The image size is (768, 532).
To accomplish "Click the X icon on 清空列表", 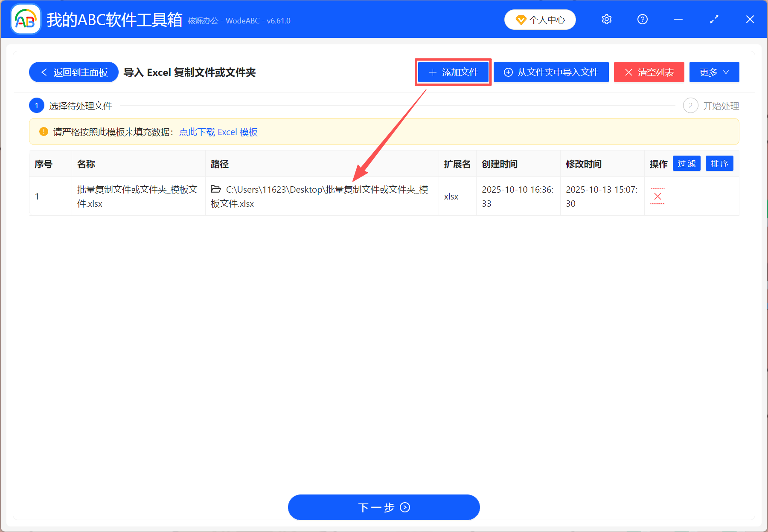I will click(x=628, y=72).
